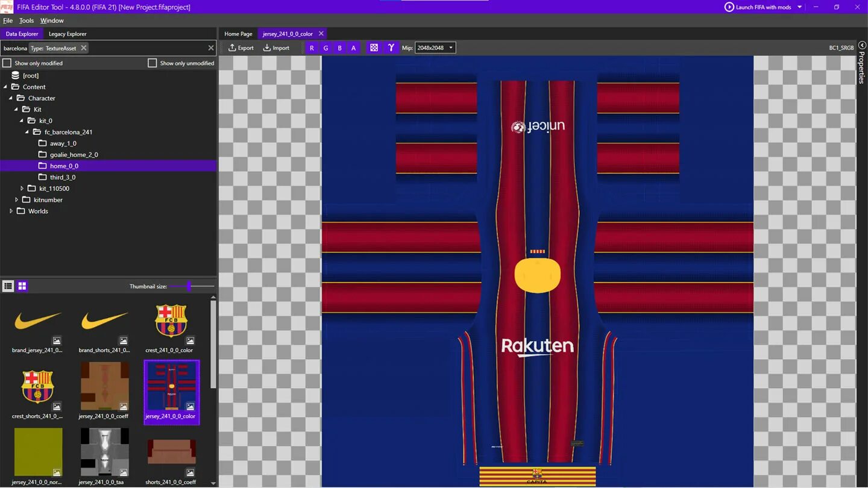Toggle the checkerboard transparency background icon

pyautogui.click(x=374, y=48)
